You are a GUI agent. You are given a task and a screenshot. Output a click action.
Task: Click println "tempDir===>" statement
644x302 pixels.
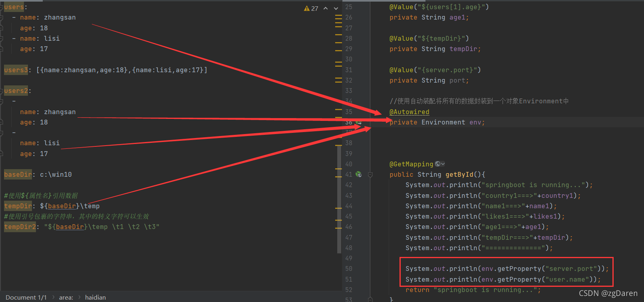click(489, 237)
